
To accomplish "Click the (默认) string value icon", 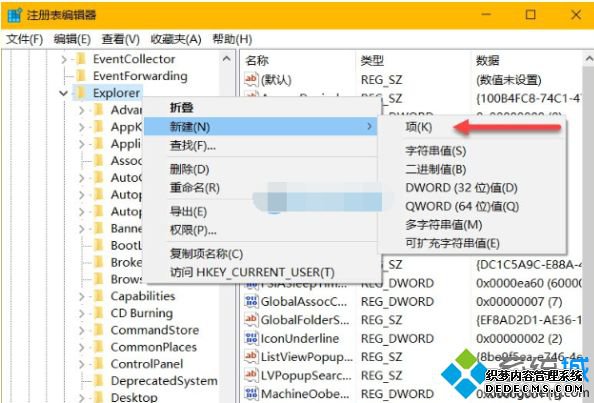I will point(251,79).
